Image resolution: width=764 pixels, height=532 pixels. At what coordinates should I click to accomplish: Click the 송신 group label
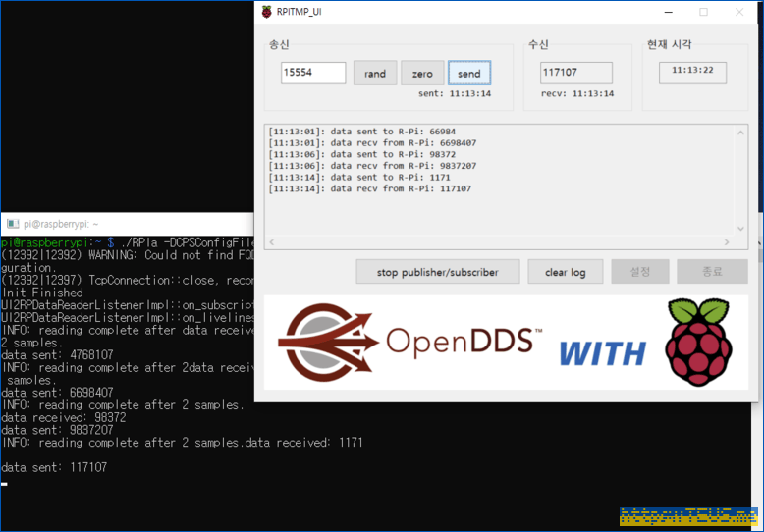coord(279,44)
